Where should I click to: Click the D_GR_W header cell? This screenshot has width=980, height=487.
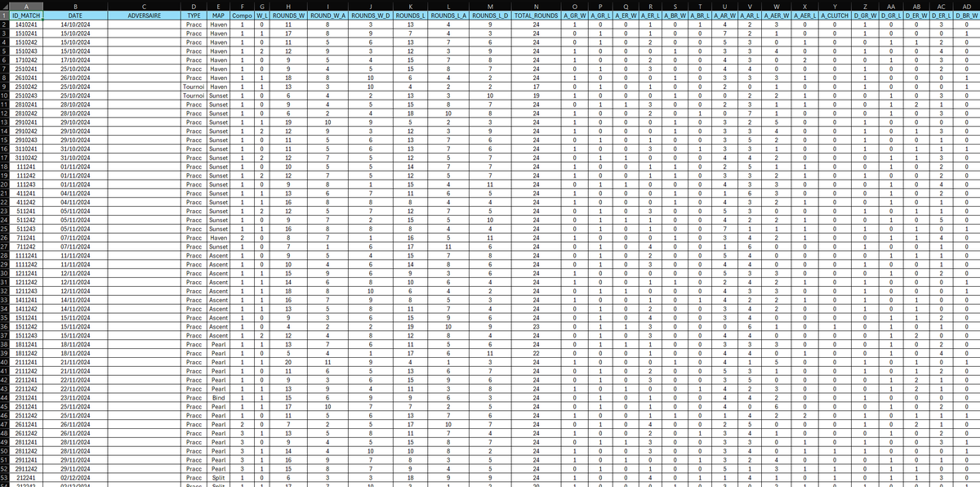click(866, 15)
